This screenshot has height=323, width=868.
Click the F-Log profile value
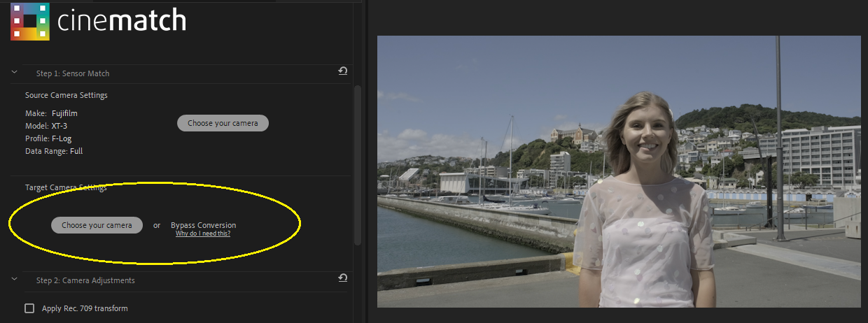pos(62,138)
